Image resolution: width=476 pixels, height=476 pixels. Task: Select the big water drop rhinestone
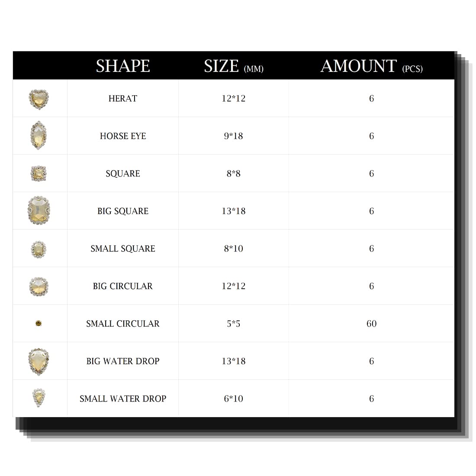click(39, 361)
